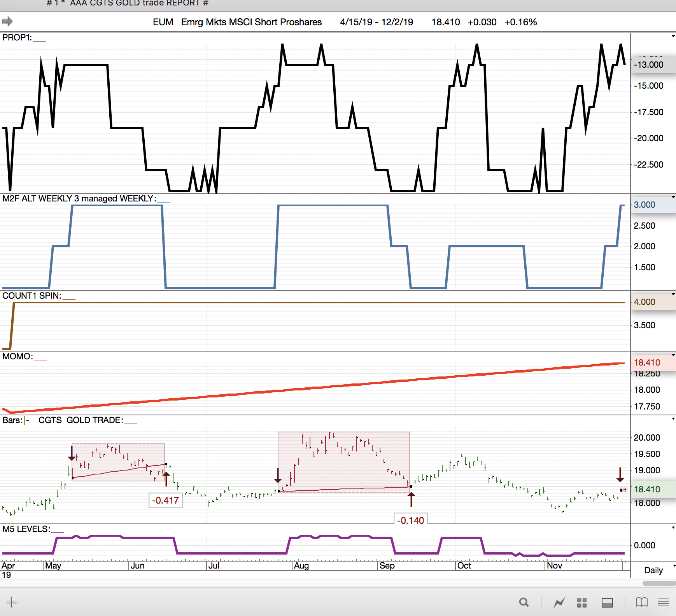Click the Oct label on date axis
The image size is (676, 616).
[x=464, y=566]
